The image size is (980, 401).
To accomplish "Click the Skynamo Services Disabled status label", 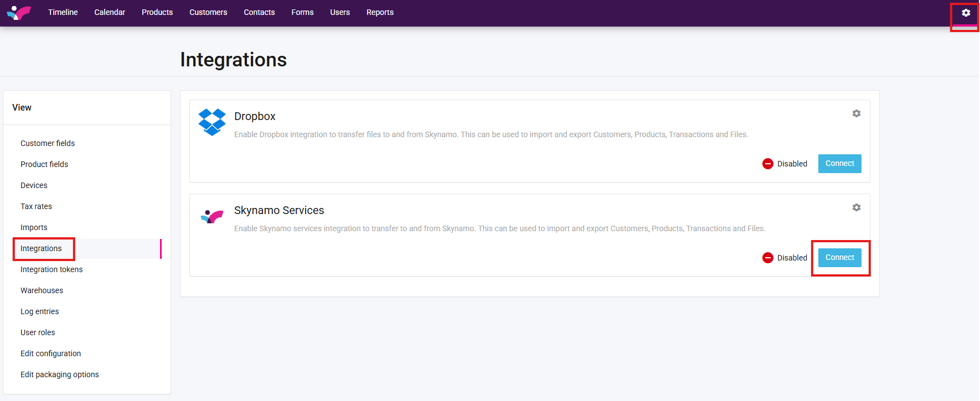I will coord(792,258).
